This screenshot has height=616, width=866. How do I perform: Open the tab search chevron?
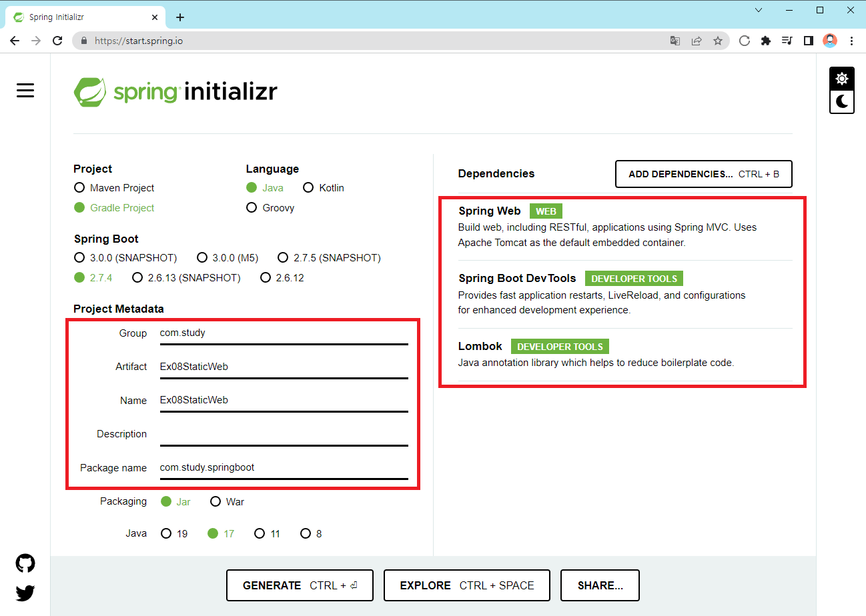point(759,10)
